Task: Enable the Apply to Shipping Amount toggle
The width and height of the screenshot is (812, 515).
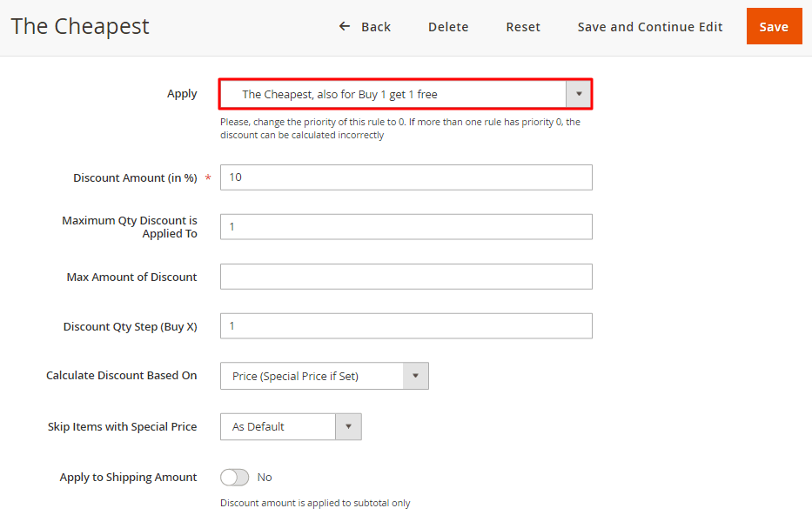Action: click(234, 478)
